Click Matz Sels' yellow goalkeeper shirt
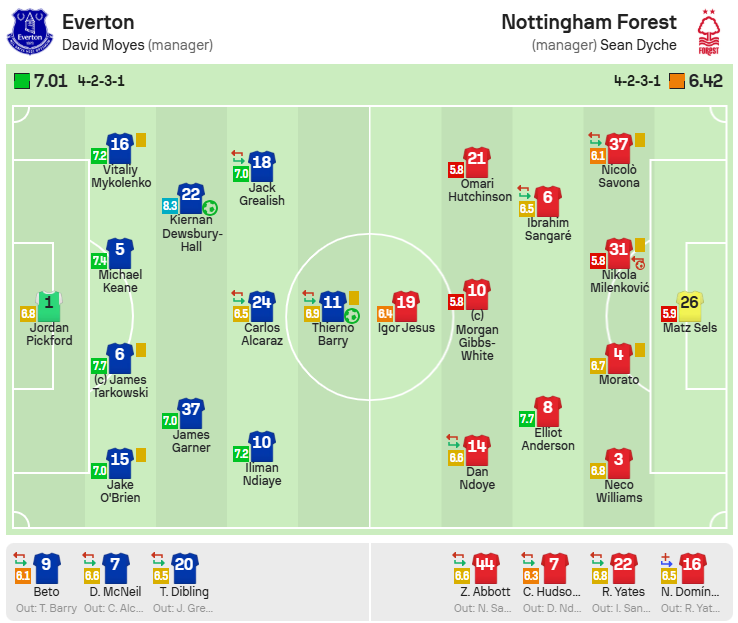 (690, 304)
